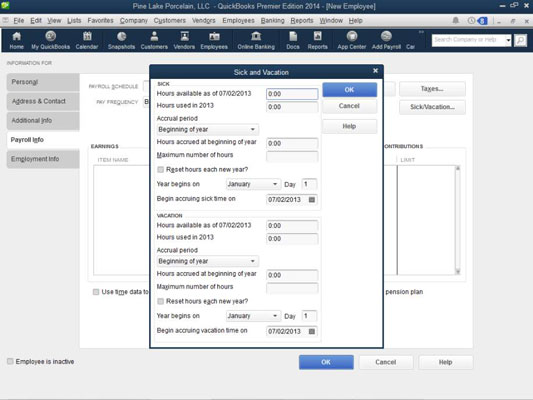Open the App Center icon
This screenshot has width=533, height=400.
[x=352, y=40]
